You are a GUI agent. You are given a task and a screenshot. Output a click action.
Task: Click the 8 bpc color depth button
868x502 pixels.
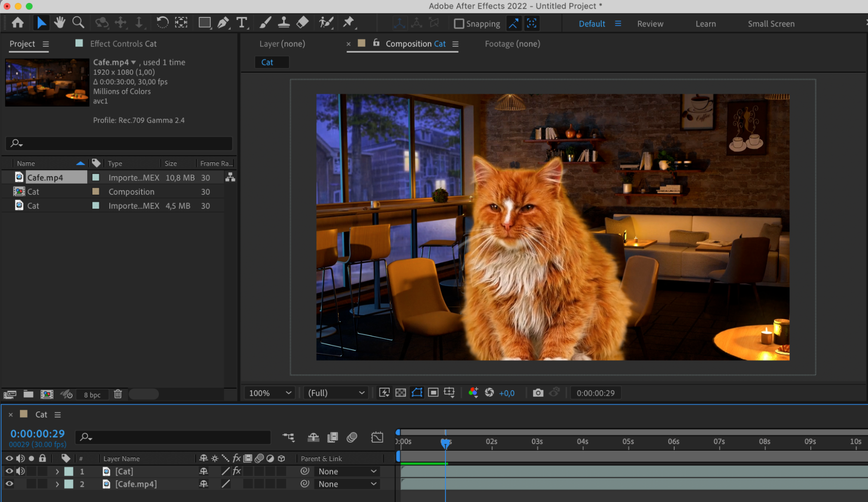92,395
